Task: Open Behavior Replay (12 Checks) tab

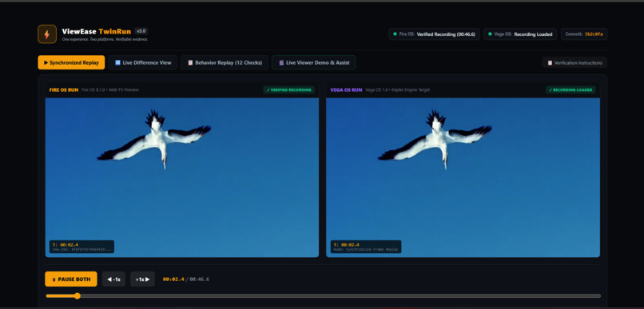Action: (x=225, y=63)
